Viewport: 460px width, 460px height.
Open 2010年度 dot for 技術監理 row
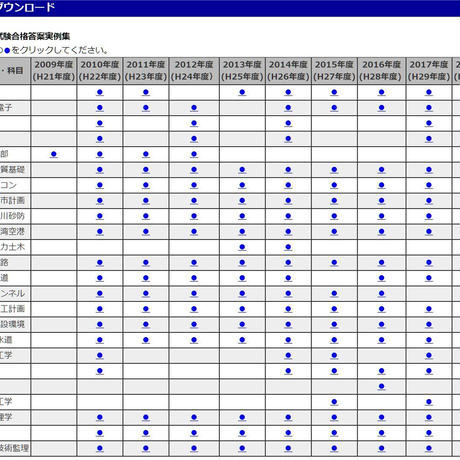tap(100, 449)
